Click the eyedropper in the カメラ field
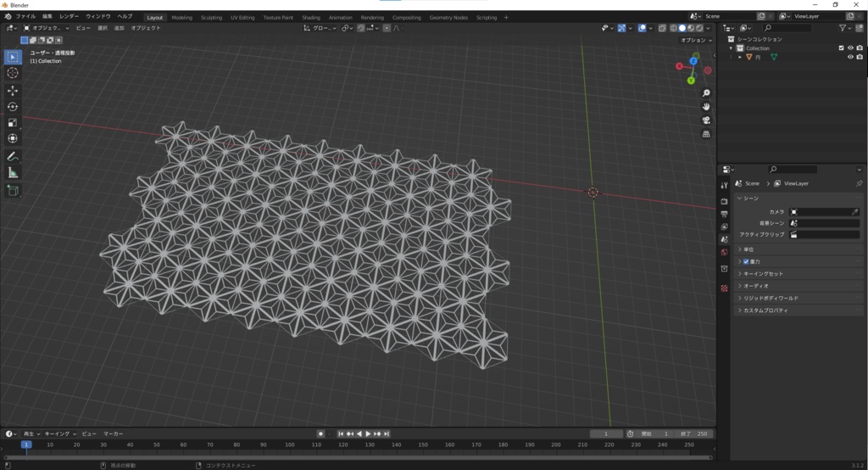 (854, 212)
